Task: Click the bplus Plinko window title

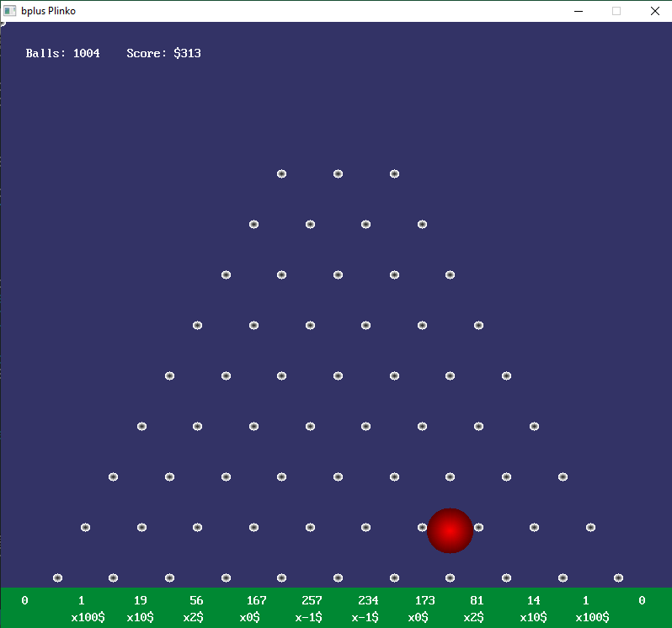Action: point(49,11)
